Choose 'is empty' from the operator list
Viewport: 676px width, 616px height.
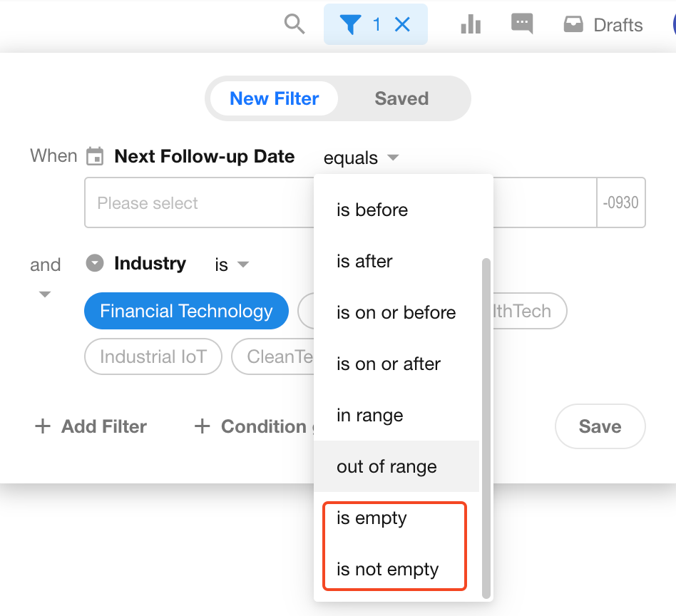pyautogui.click(x=372, y=518)
